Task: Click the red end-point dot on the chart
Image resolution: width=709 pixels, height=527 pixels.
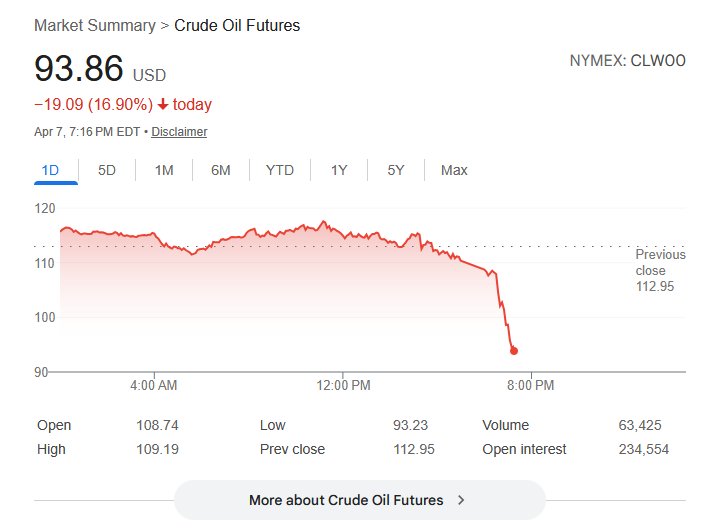Action: 514,351
